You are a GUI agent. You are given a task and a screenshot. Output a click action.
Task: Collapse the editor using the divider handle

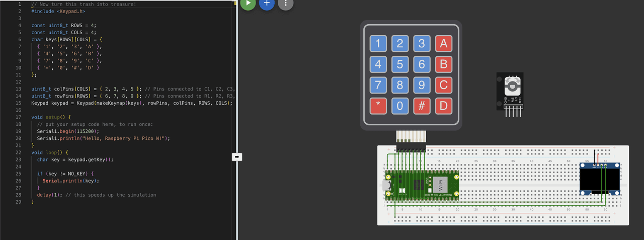[x=237, y=156]
